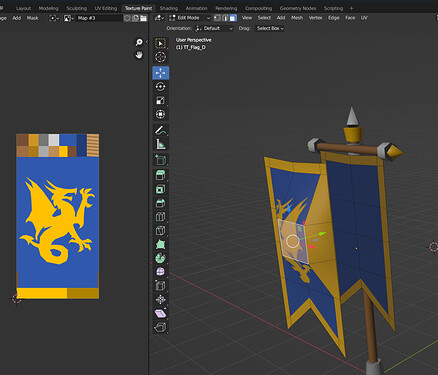
Task: Enable edge select mode
Action: pos(225,18)
